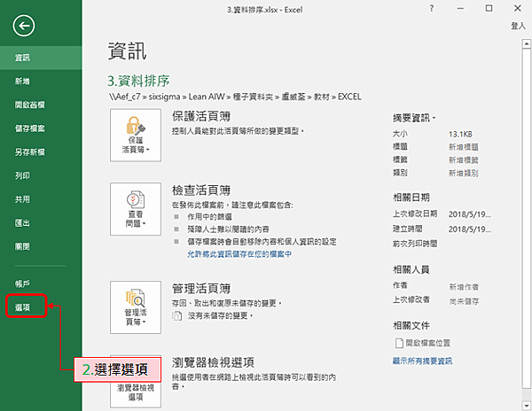
Task: Maximize the Excel window
Action: click(x=489, y=9)
